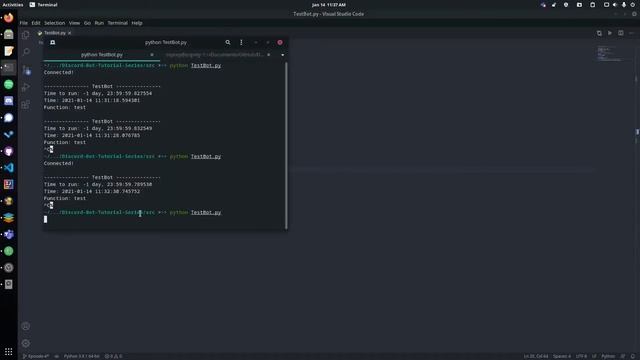Open VS Code Explorer panel icon
Screen dimensions: 640x360
[x=26, y=35]
